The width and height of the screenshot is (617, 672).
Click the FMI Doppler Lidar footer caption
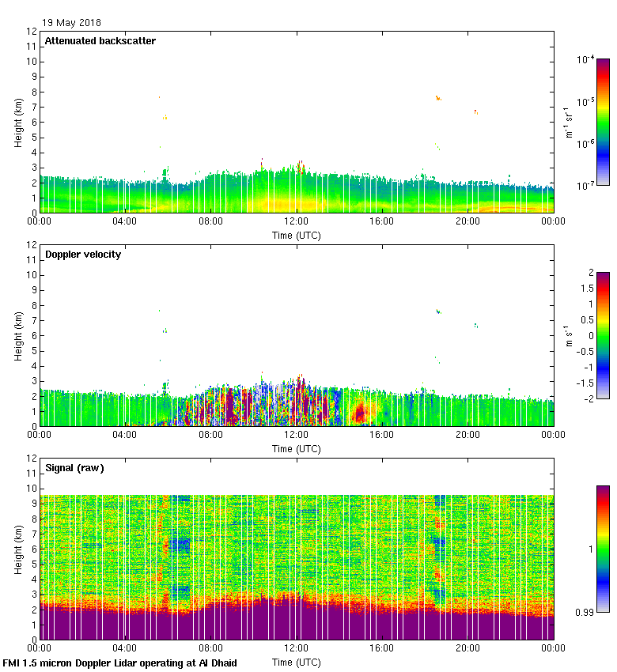[x=120, y=663]
